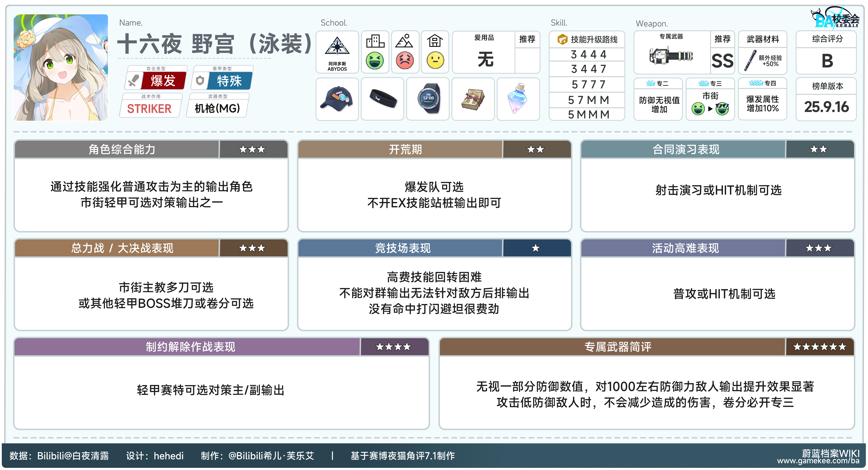Click the red 爆发 attack type badge
Image resolution: width=868 pixels, height=470 pixels.
pyautogui.click(x=163, y=81)
